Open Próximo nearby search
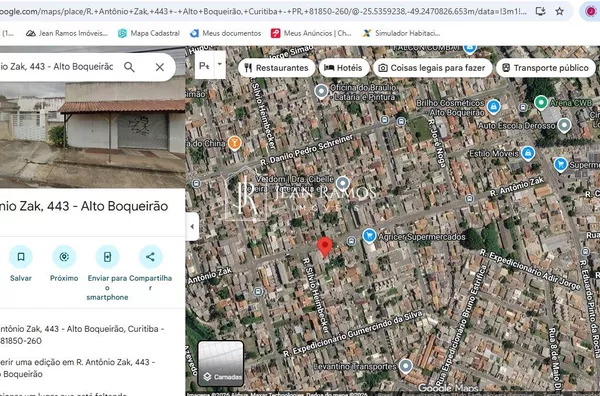This screenshot has height=396, width=600. pos(64,257)
